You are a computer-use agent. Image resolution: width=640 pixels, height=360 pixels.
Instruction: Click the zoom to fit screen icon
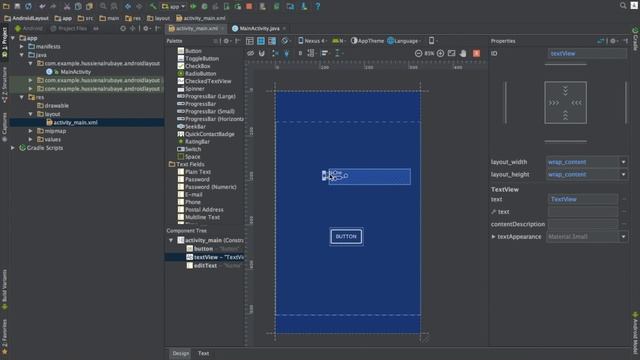[451, 53]
